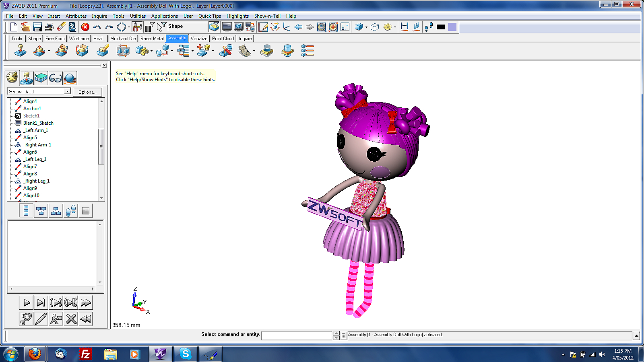Click the linear distance measure icon
The image size is (644, 362).
[x=405, y=27]
